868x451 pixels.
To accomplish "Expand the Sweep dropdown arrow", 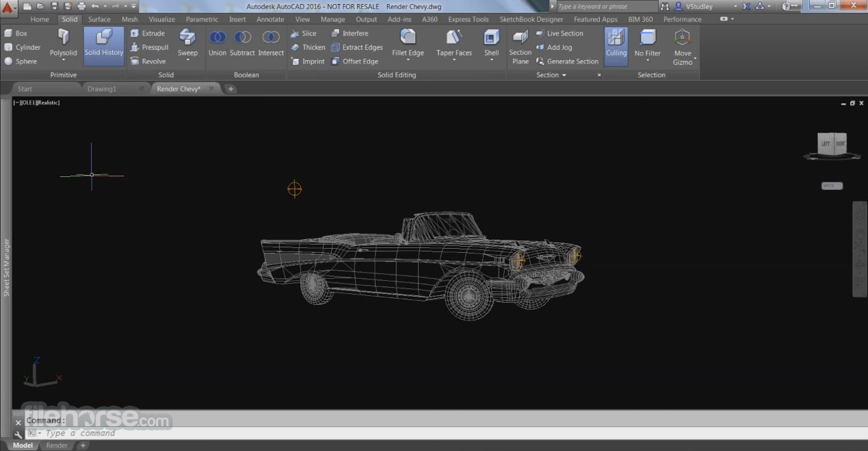I will [187, 60].
